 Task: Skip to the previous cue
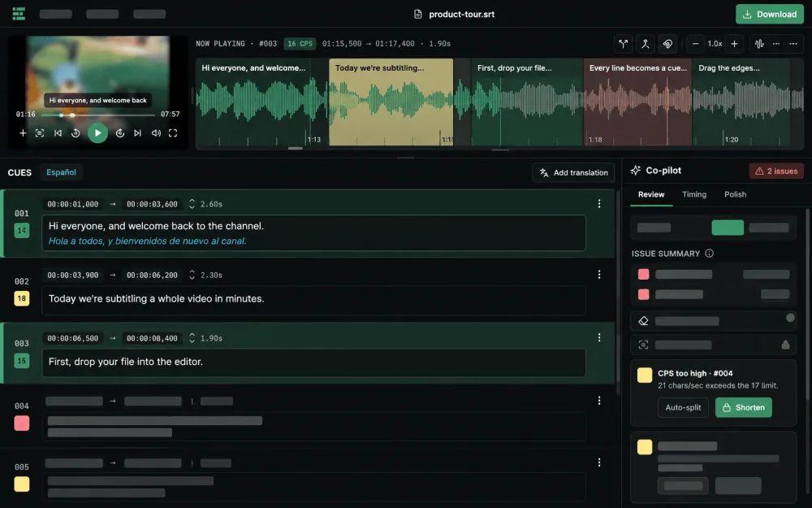(58, 133)
